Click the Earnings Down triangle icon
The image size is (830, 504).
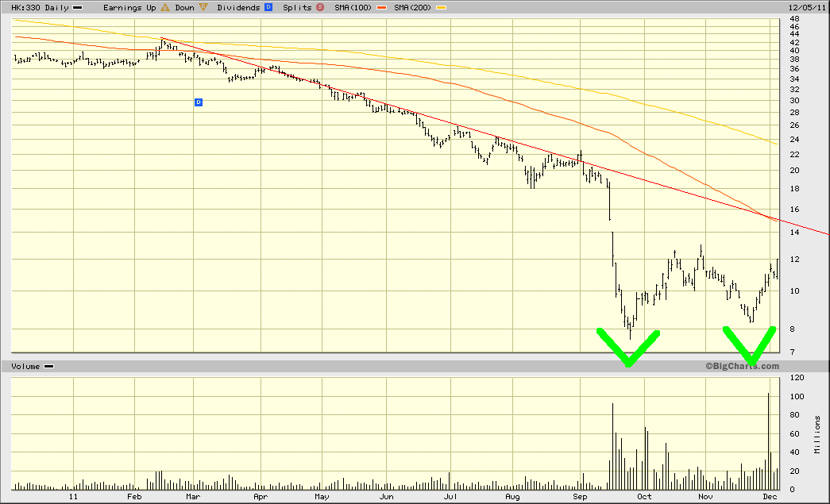[x=203, y=7]
